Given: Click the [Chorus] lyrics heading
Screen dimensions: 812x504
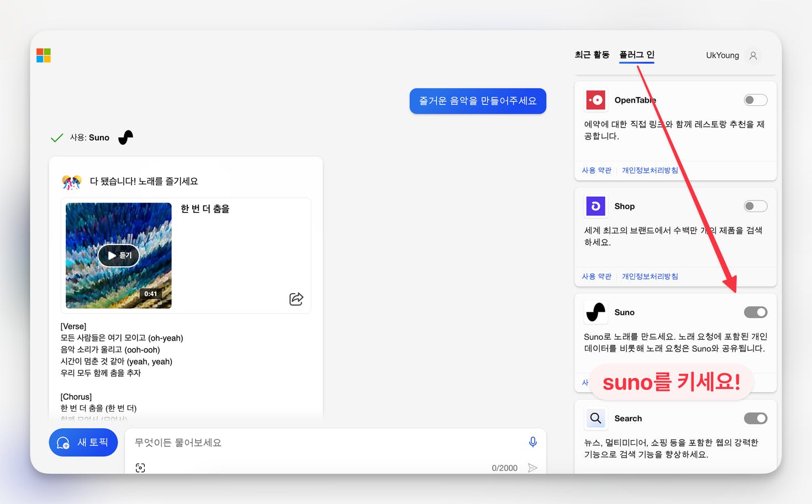Looking at the screenshot, I should pos(76,397).
